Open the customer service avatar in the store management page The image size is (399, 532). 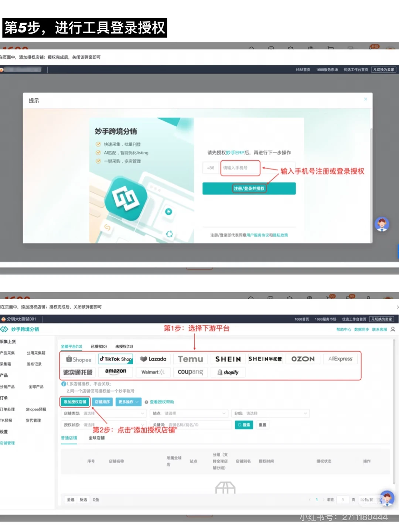pos(386,498)
